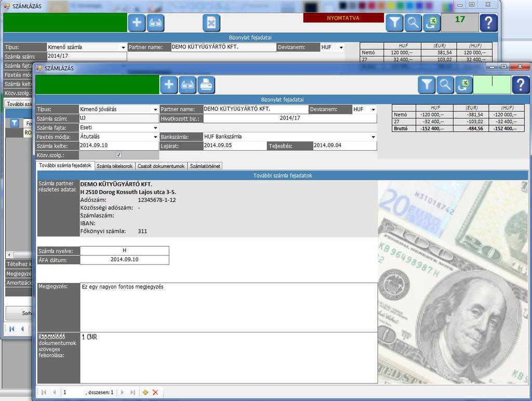Open the Számla fajta dropdown showing Eseti
The image size is (532, 401).
tap(155, 128)
